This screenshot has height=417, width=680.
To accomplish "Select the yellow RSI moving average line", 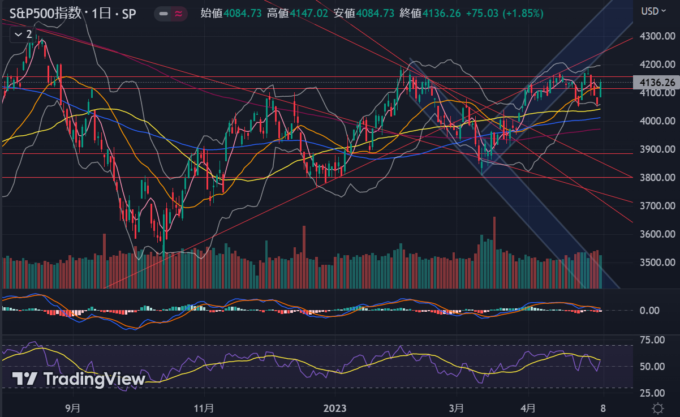I will 300,366.
